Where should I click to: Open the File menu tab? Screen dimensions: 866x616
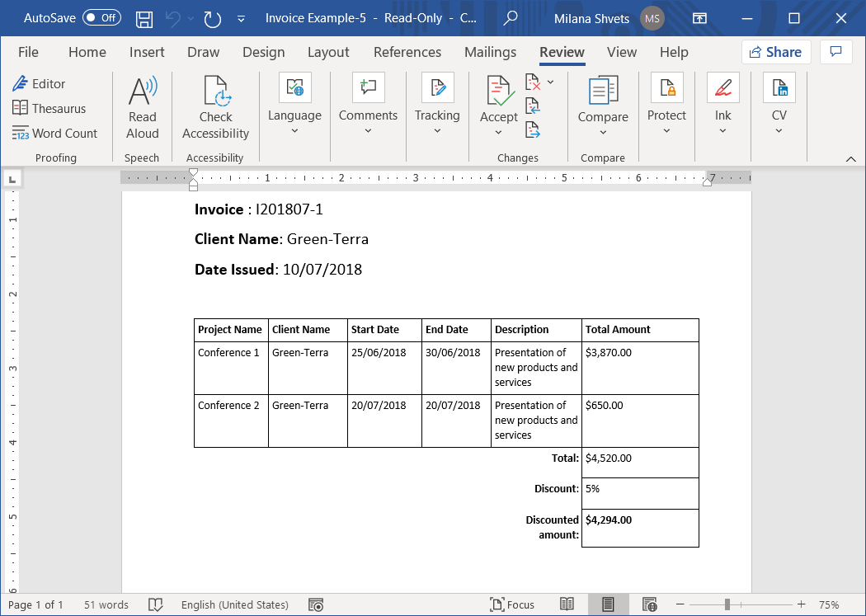click(x=28, y=52)
